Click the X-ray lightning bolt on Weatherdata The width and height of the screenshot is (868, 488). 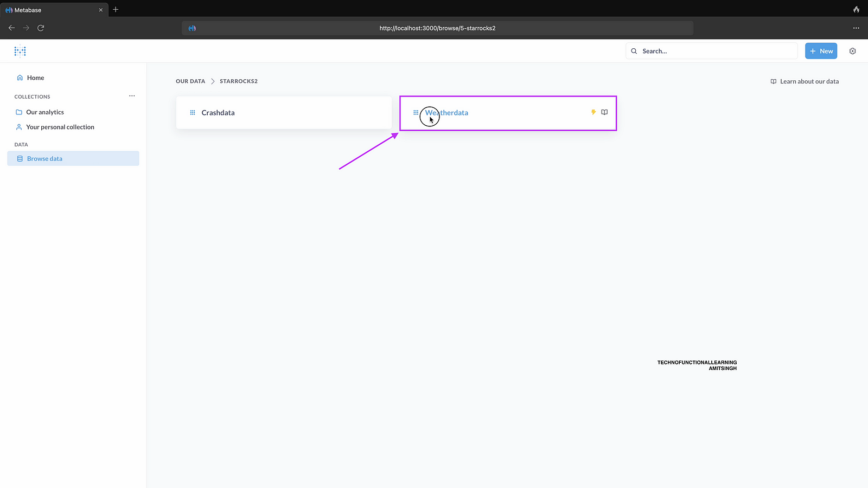[593, 112]
